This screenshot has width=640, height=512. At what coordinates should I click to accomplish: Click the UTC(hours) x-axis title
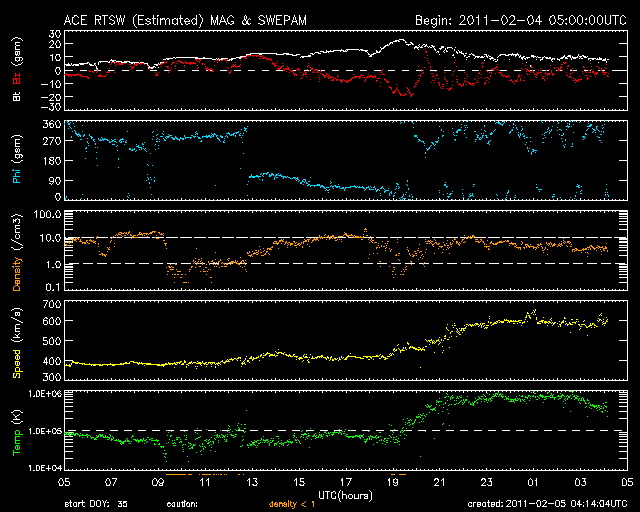(345, 496)
